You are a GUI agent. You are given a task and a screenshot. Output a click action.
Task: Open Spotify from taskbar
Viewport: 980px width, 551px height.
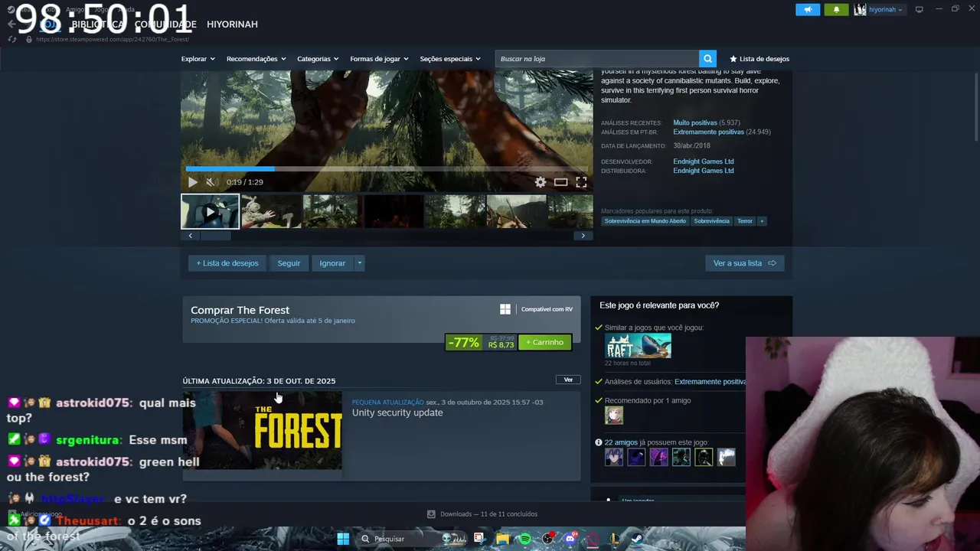click(525, 539)
